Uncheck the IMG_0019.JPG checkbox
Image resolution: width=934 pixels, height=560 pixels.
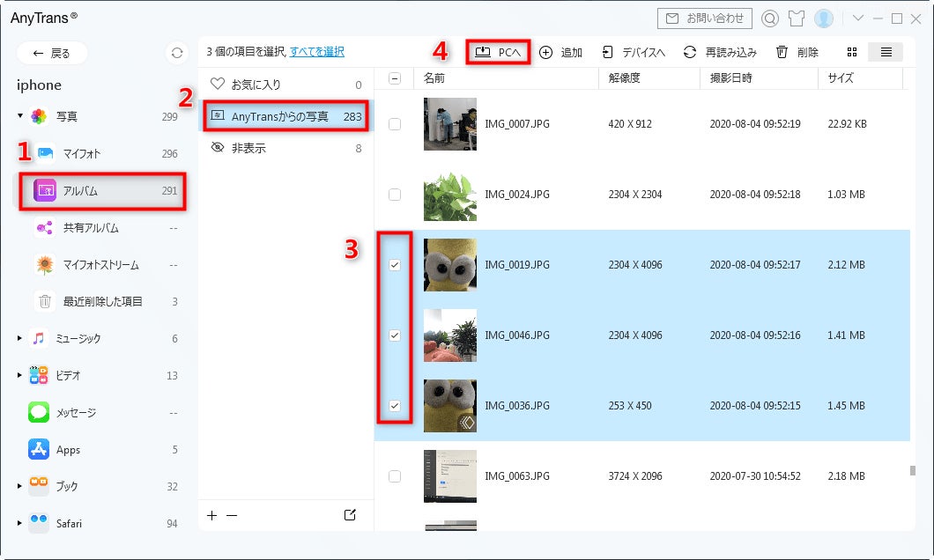(x=395, y=265)
